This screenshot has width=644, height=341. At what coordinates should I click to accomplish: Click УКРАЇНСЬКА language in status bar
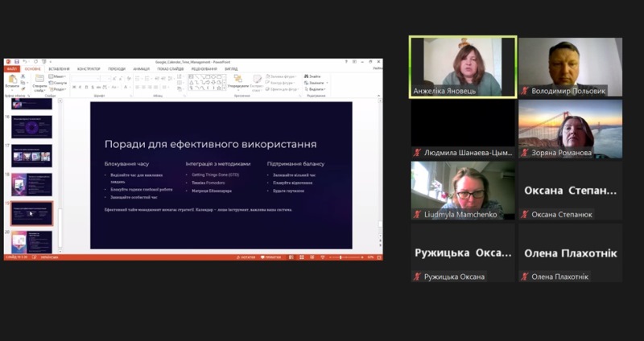50,257
